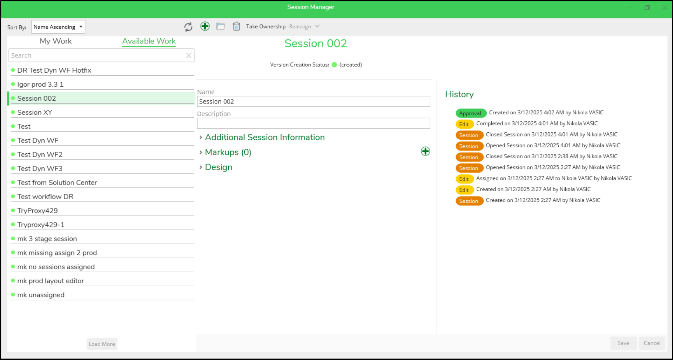The width and height of the screenshot is (673, 360).
Task: Switch to the Available Work tab
Action: pyautogui.click(x=149, y=41)
